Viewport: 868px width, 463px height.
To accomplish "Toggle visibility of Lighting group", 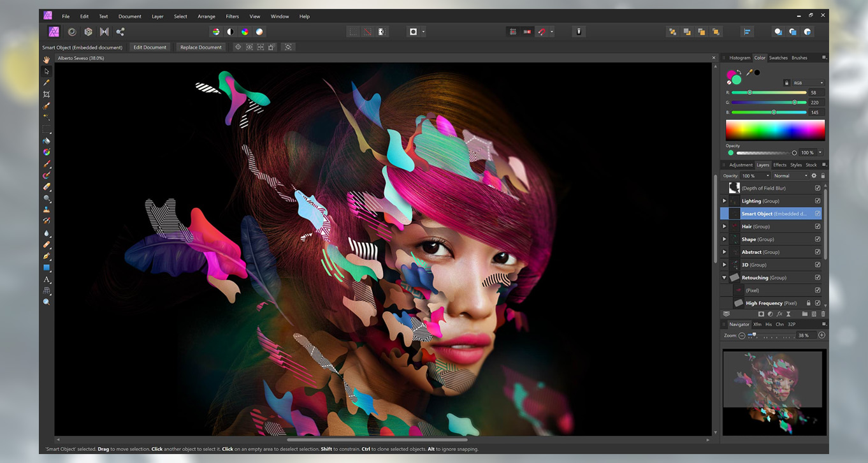I will coord(818,201).
